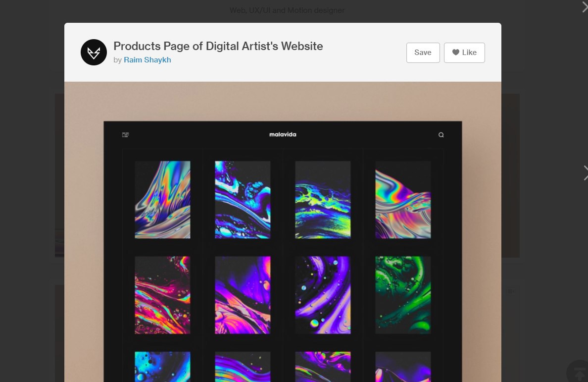
Task: Click the malavida logo text
Action: coord(283,134)
